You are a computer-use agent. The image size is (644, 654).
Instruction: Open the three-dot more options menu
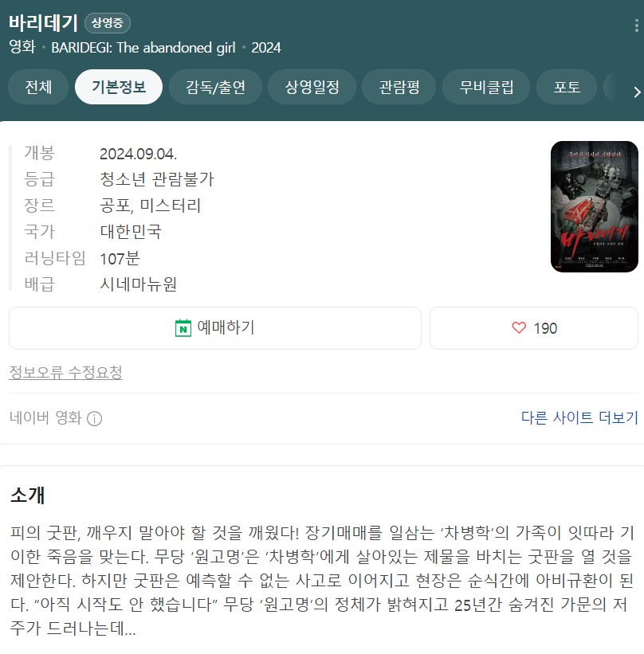click(636, 25)
